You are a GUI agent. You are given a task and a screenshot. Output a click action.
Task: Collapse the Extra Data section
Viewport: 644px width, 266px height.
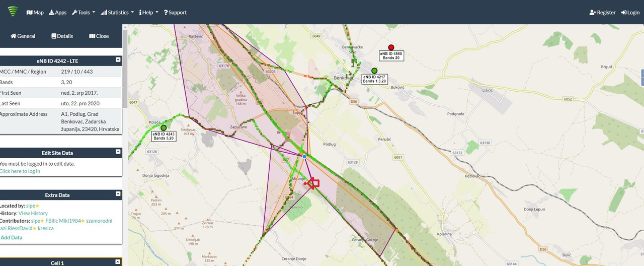point(118,194)
